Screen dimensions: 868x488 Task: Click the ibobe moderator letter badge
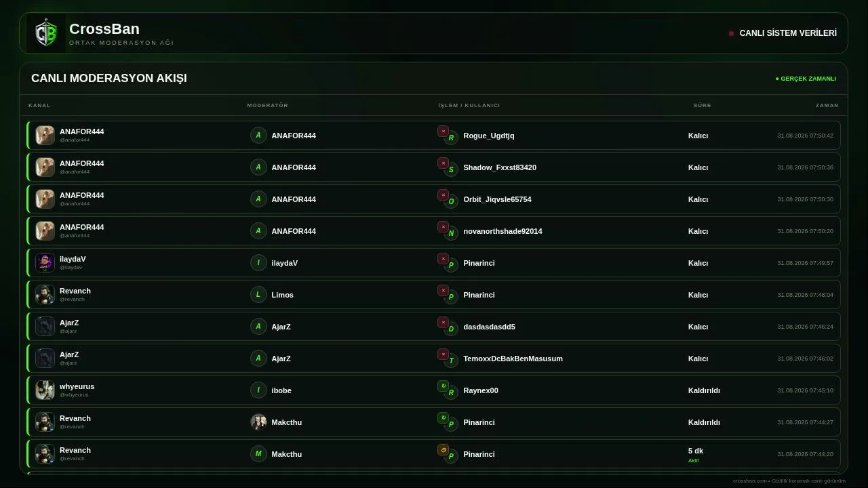tap(258, 390)
